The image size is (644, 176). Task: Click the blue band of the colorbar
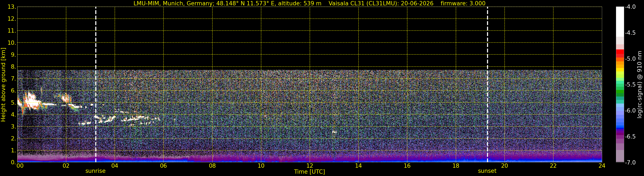[620, 122]
